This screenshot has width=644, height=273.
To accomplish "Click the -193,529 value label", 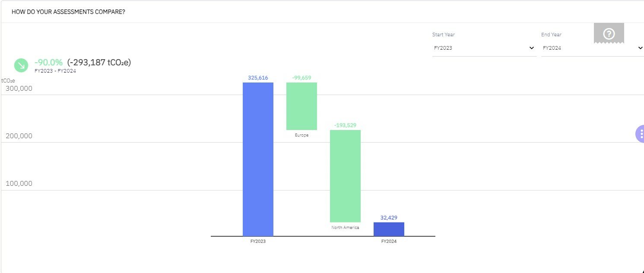I will point(345,125).
